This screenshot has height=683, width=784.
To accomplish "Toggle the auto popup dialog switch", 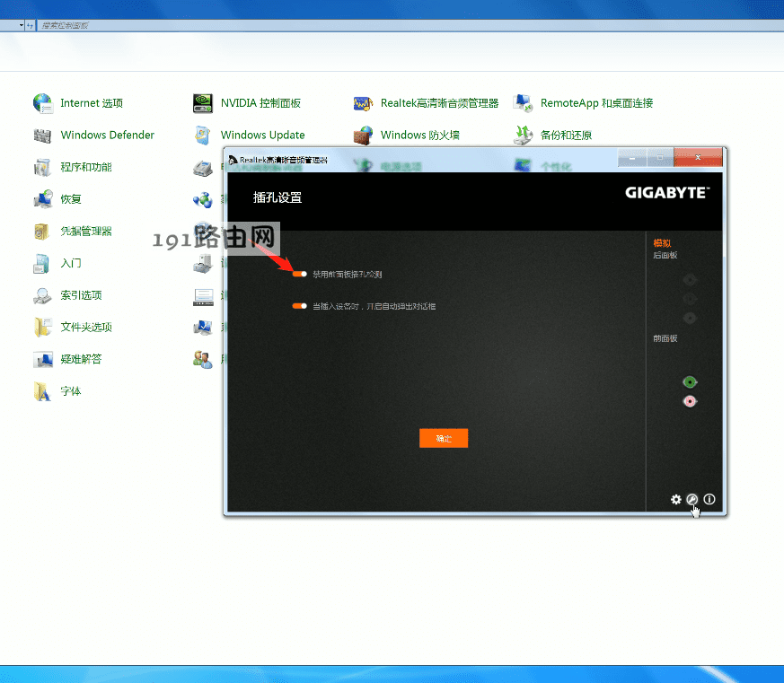I will click(x=299, y=306).
